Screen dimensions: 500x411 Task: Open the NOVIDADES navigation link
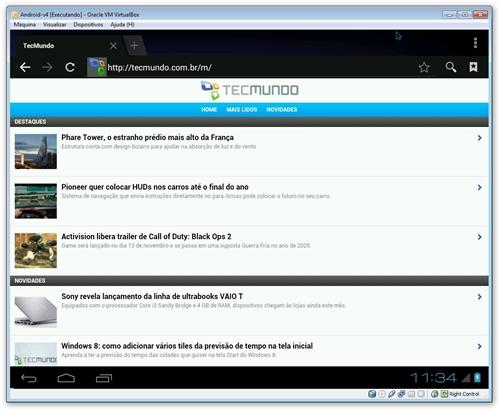(282, 110)
